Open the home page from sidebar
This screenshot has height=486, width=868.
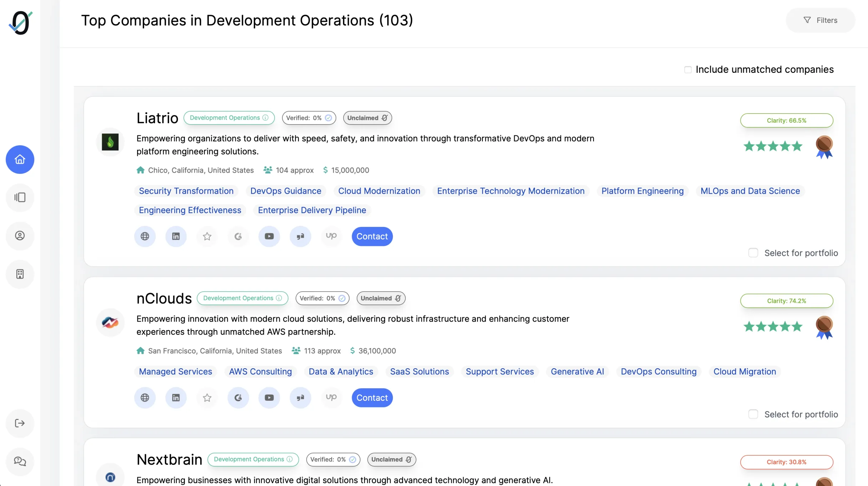tap(20, 160)
